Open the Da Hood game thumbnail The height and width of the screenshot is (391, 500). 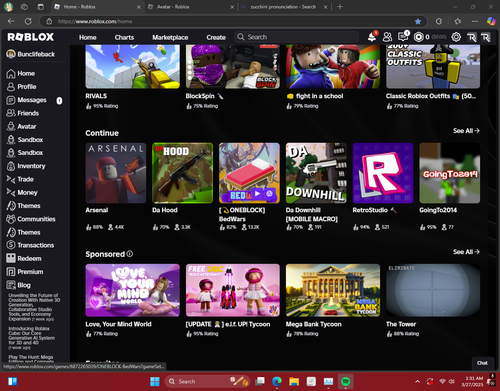(x=182, y=173)
